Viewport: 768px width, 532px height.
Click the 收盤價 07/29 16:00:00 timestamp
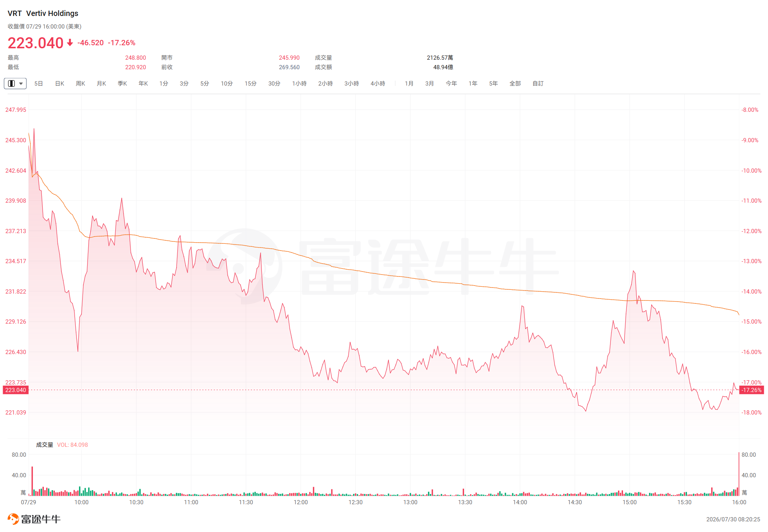pos(45,27)
